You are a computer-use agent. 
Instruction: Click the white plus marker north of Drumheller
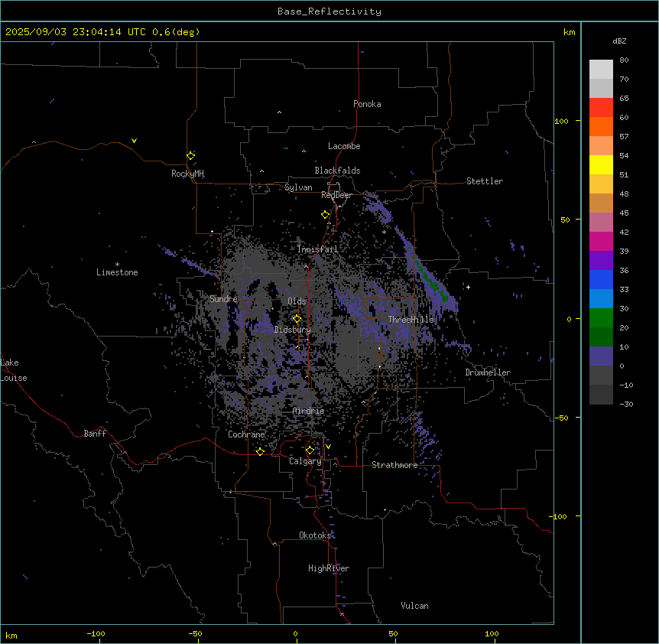coord(468,287)
